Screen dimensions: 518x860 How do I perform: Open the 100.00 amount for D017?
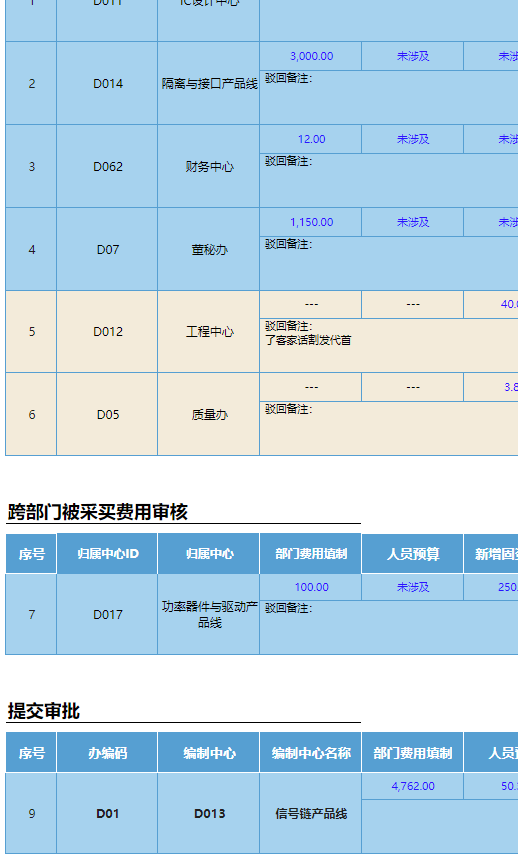coord(311,587)
